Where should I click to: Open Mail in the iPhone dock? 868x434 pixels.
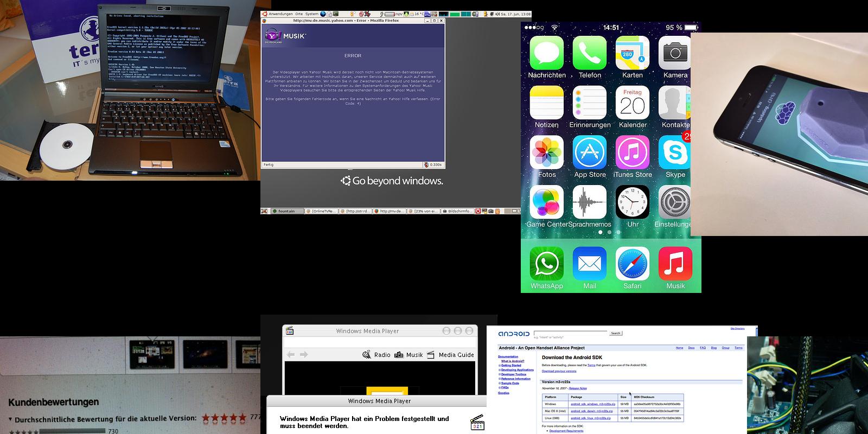click(x=590, y=264)
